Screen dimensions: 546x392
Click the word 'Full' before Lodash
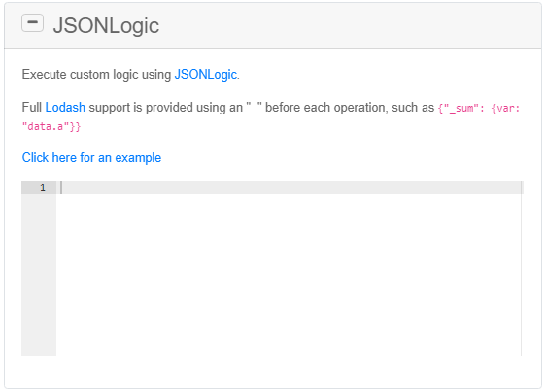coord(32,107)
